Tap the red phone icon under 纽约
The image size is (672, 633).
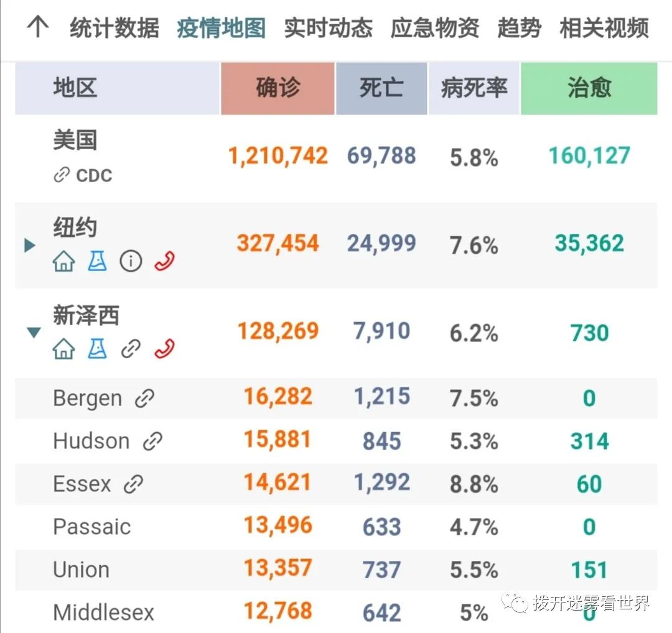(164, 262)
